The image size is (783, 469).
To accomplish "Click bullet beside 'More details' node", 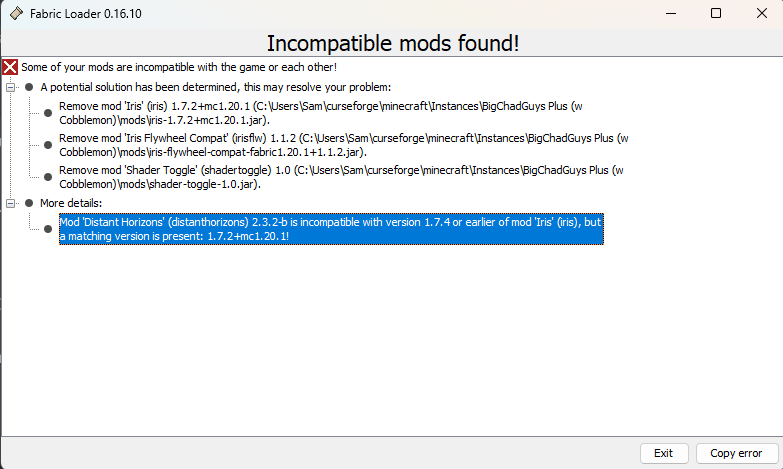I will [x=29, y=203].
